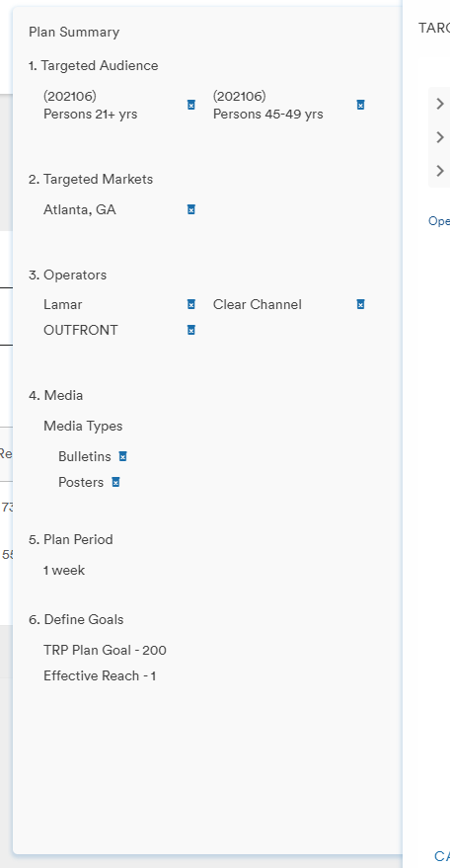
Task: Click Effective Reach - 1
Action: pos(100,675)
